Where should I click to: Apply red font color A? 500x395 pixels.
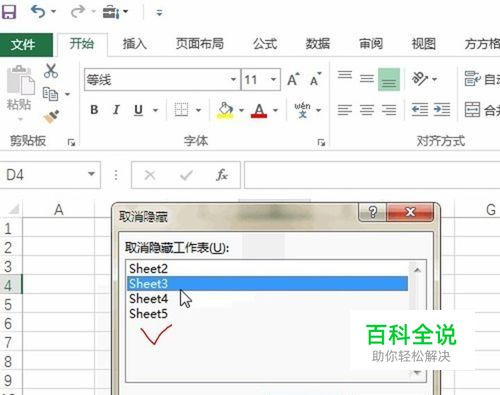(x=259, y=110)
